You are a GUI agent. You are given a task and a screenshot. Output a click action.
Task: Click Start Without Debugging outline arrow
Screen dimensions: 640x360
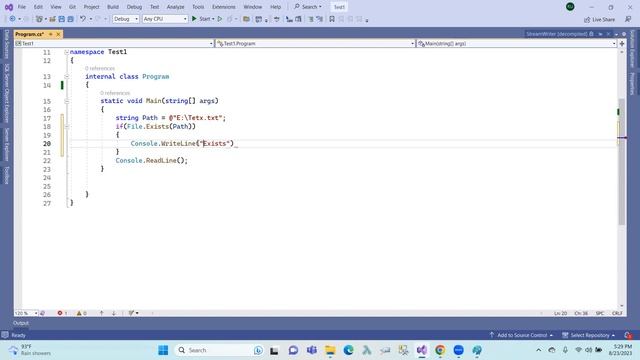coord(220,19)
